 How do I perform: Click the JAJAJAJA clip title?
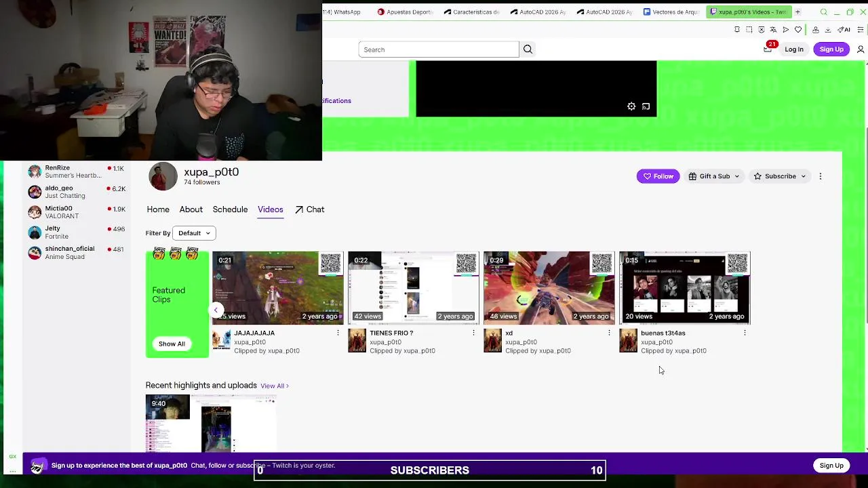pyautogui.click(x=254, y=333)
